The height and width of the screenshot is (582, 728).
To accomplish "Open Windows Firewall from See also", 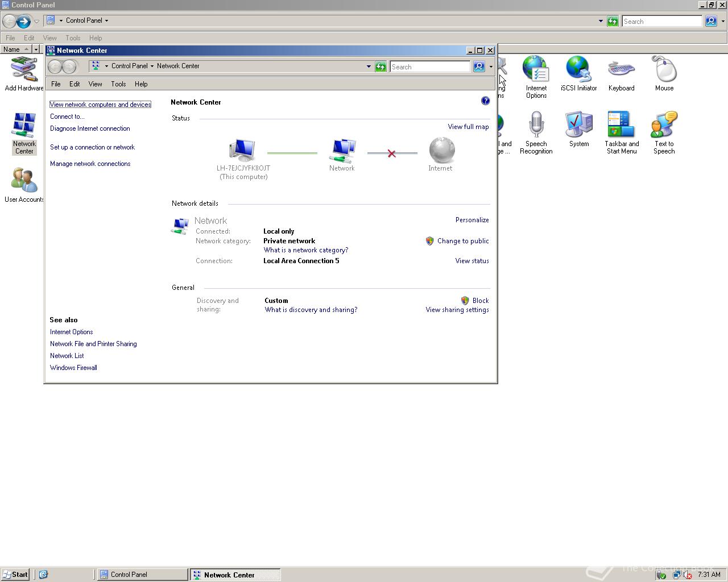I will (73, 368).
